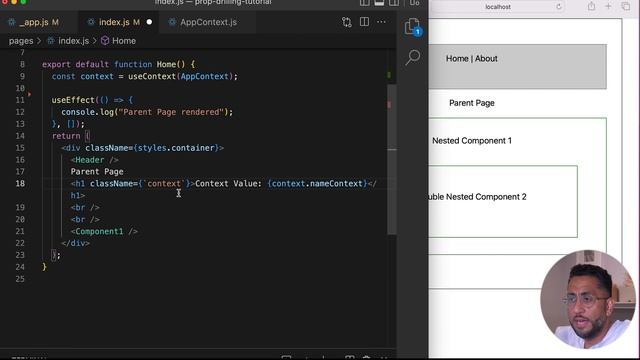
Task: Open source control changes icon in editor
Action: click(x=347, y=22)
